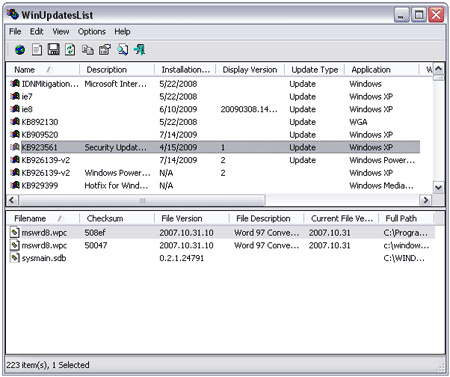Click the icon beside KB892130
The width and height of the screenshot is (450, 377).
pos(15,121)
